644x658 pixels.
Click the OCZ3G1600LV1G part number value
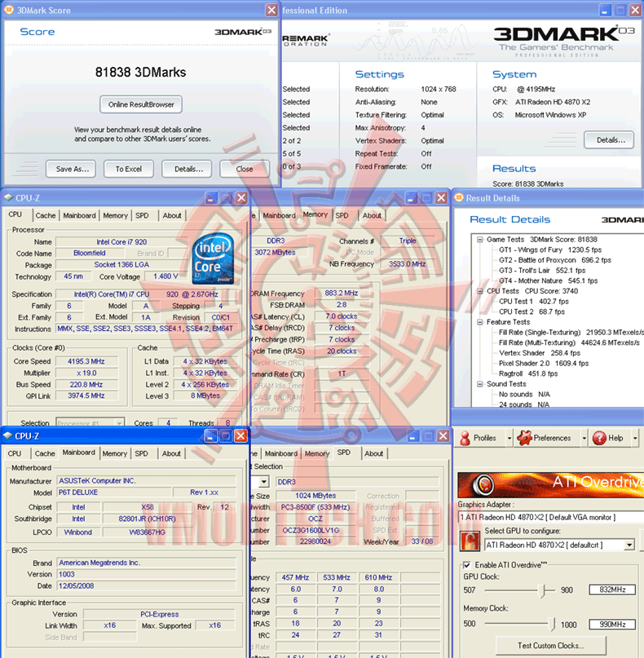click(x=316, y=531)
